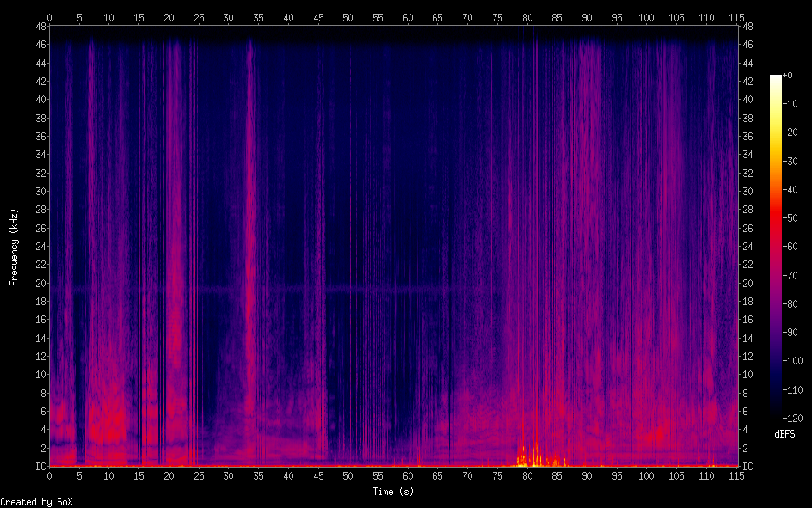Click the 'dBFS' label under color scale
This screenshot has height=508, width=812.
785,435
